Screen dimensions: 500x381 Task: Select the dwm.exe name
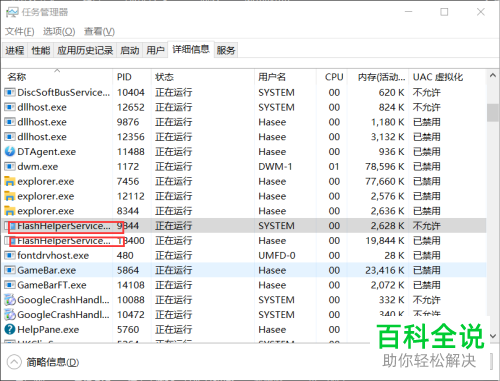(x=38, y=166)
